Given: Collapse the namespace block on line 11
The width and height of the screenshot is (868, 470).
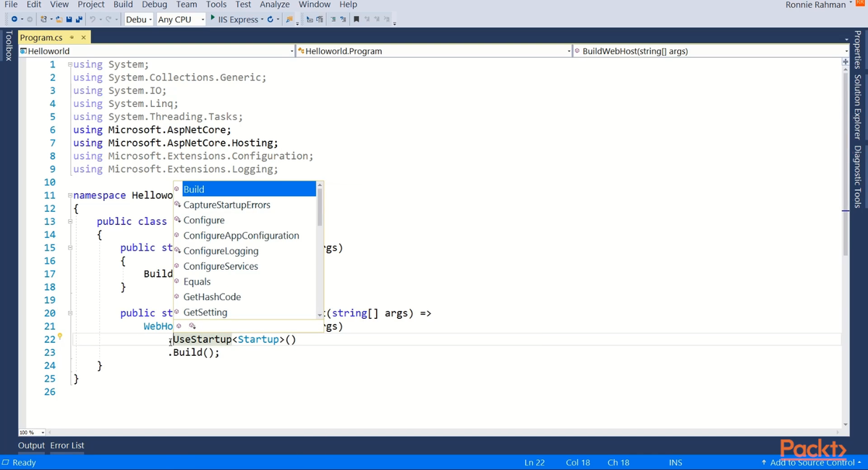Looking at the screenshot, I should (x=70, y=195).
